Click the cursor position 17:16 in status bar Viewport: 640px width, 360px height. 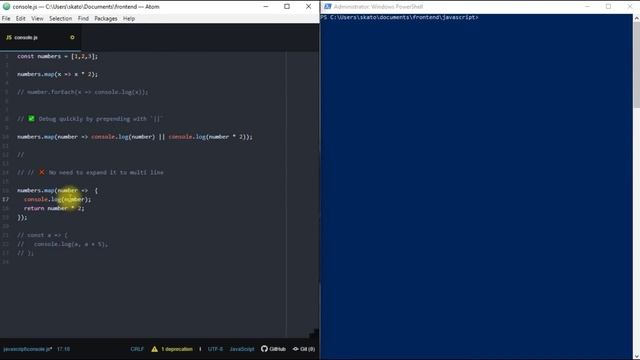click(63, 349)
